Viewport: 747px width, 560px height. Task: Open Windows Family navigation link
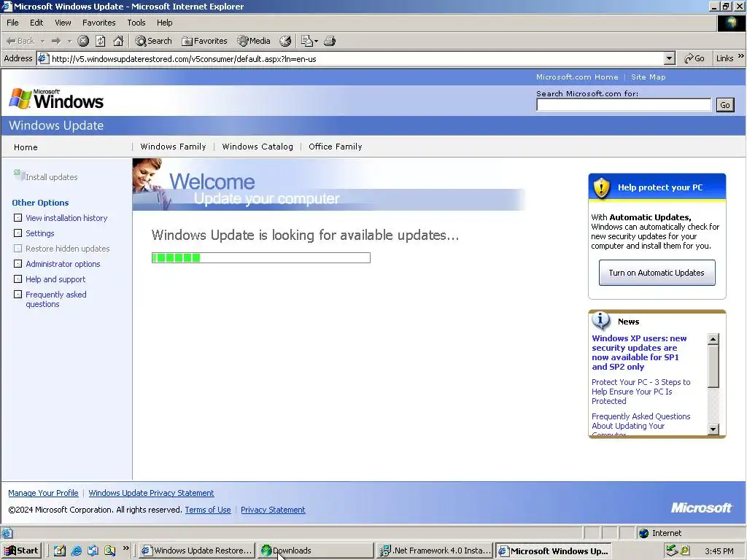point(173,147)
